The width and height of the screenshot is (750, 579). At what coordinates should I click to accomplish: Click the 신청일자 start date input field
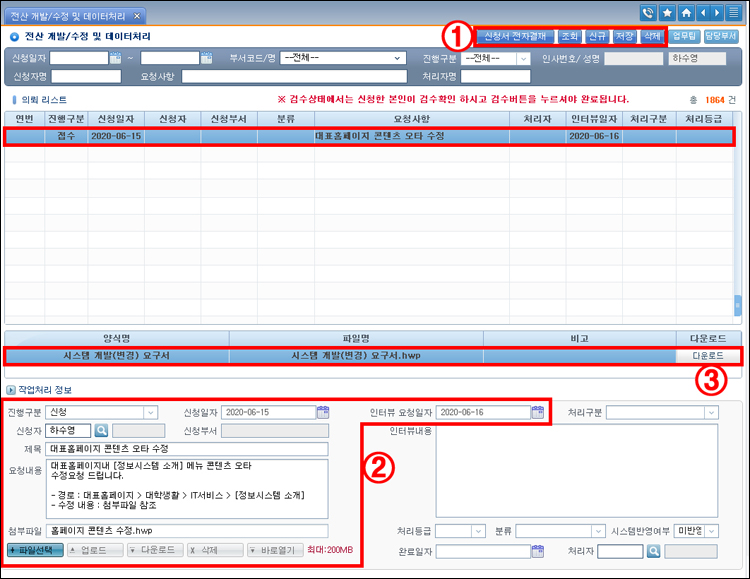pos(79,58)
